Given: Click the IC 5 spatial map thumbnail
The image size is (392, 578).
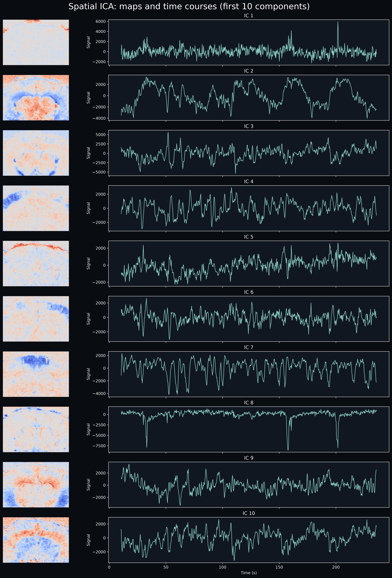Looking at the screenshot, I should point(36,263).
